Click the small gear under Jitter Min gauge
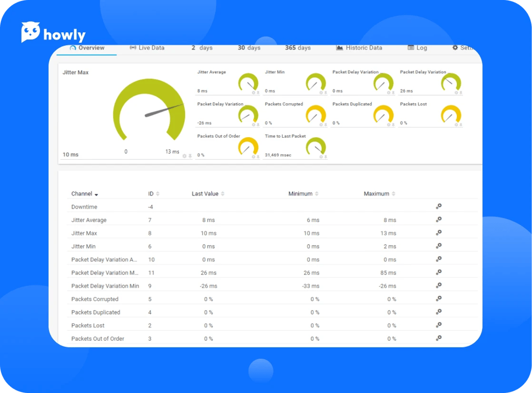The width and height of the screenshot is (532, 393). (321, 93)
